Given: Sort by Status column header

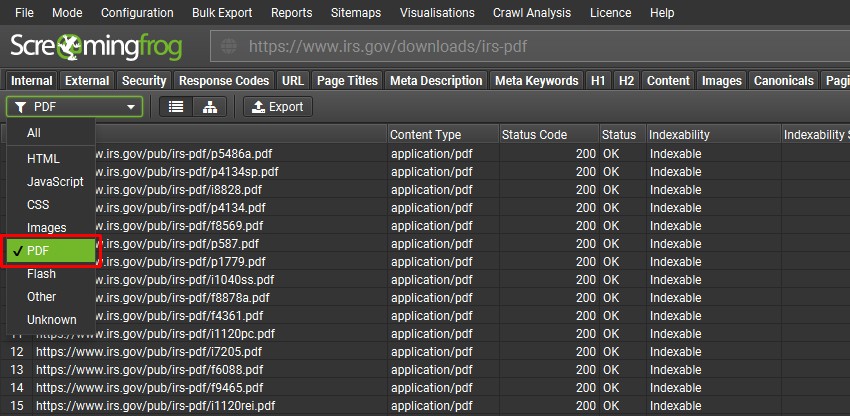Looking at the screenshot, I should (x=622, y=135).
